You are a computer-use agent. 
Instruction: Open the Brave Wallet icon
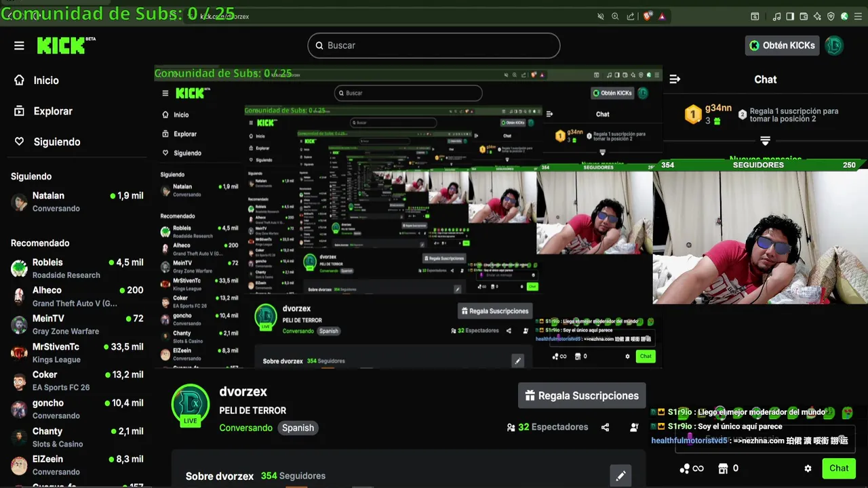tap(804, 16)
